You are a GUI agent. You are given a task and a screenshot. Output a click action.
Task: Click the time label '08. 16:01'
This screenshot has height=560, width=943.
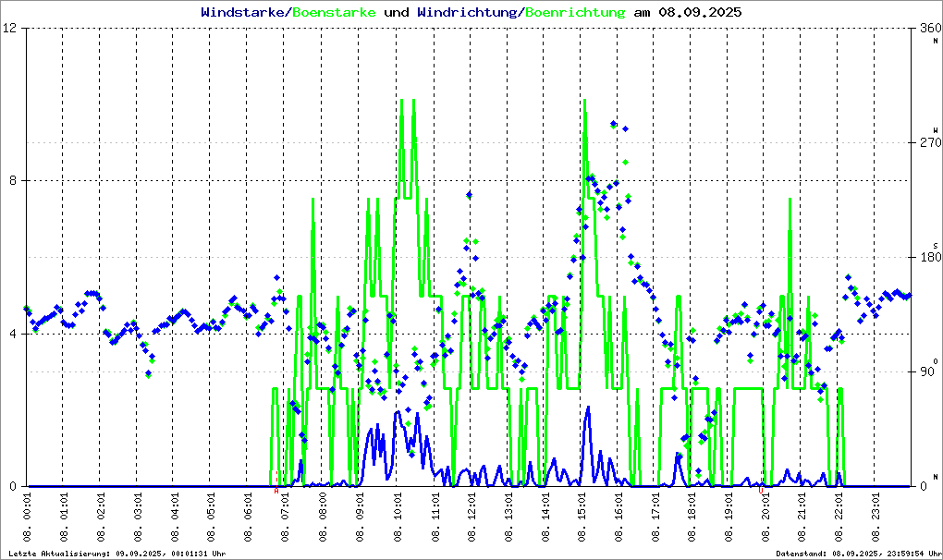tap(618, 517)
